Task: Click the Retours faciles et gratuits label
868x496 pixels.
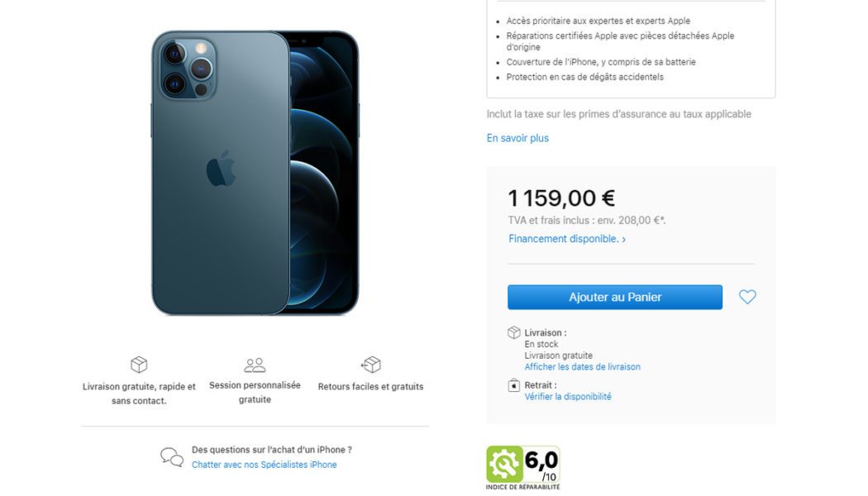Action: [370, 387]
